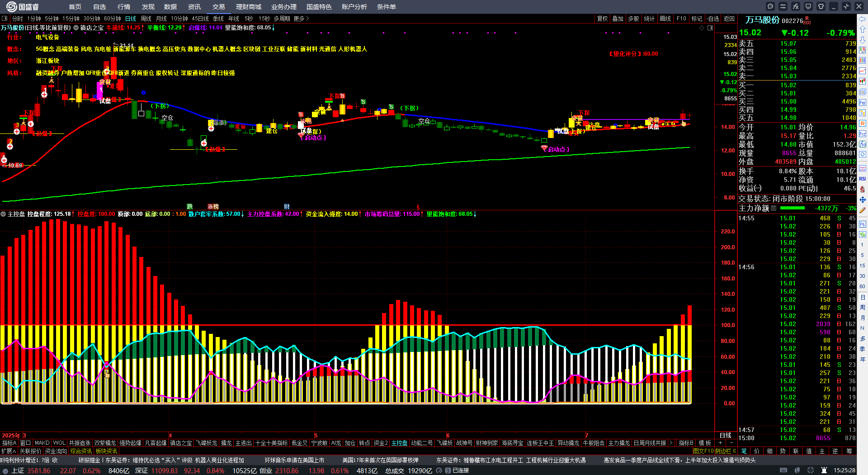The height and width of the screenshot is (475, 868).
Task: Select the pencil drawing tool
Action: pos(863,210)
